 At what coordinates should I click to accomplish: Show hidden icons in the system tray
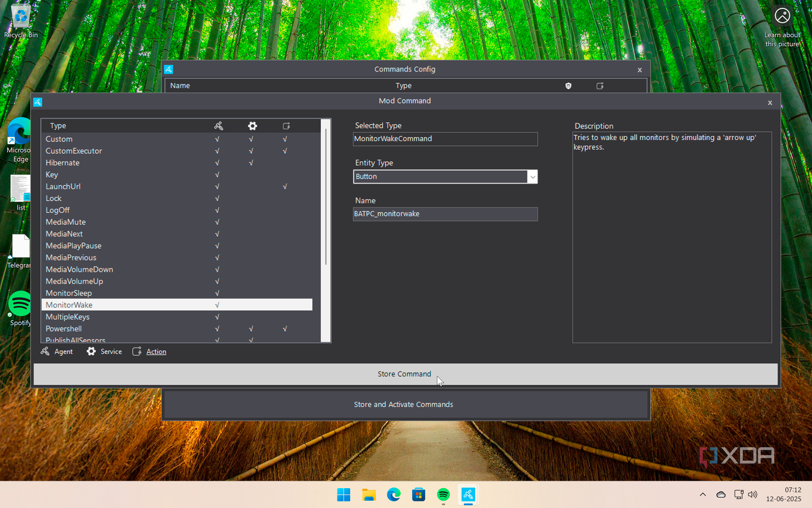[703, 495]
